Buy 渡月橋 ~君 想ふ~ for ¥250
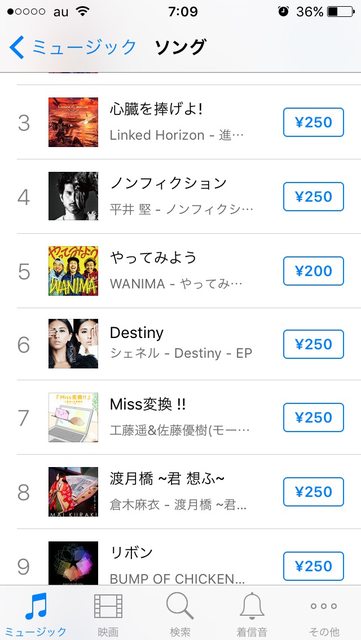 (x=314, y=492)
